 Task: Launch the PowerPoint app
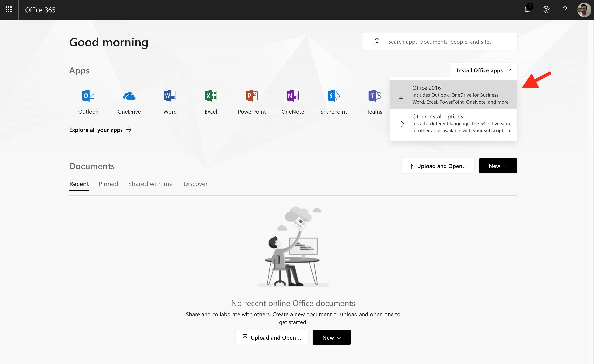252,102
